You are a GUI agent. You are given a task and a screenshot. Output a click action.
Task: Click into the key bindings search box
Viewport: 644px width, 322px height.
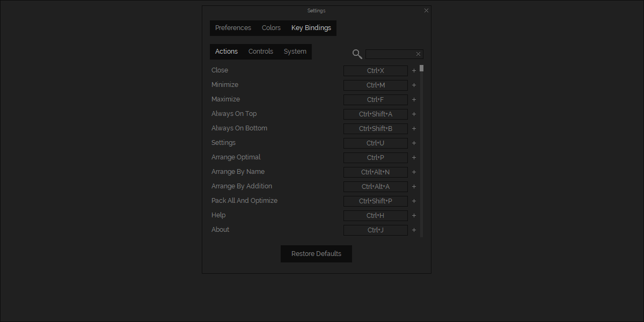390,54
